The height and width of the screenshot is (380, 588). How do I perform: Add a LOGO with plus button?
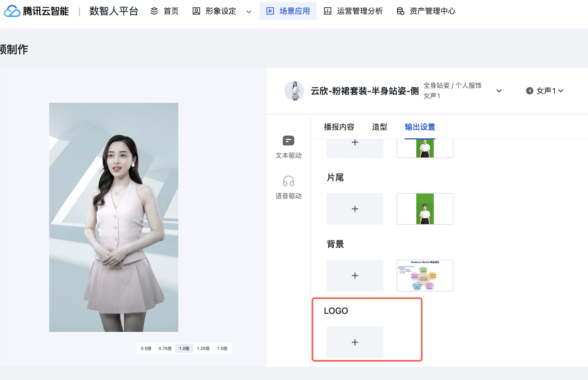355,342
